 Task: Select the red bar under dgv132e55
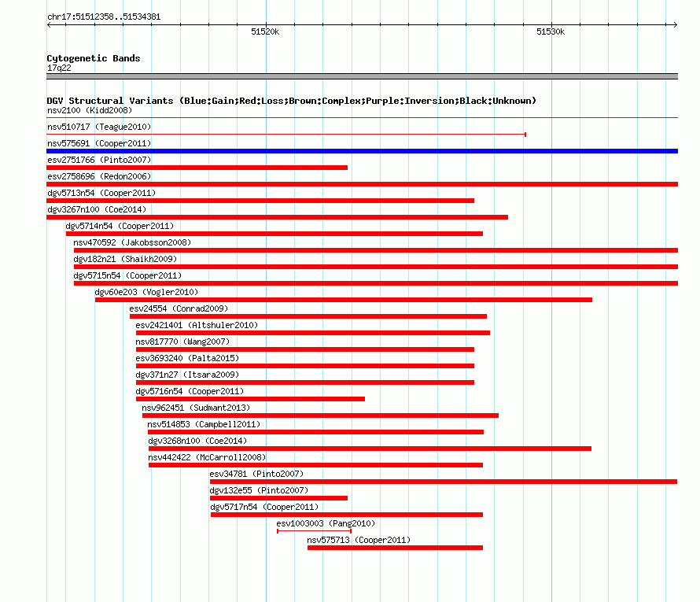pyautogui.click(x=278, y=498)
